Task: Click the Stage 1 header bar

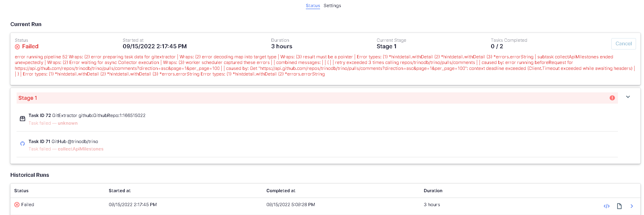Action: [317, 98]
